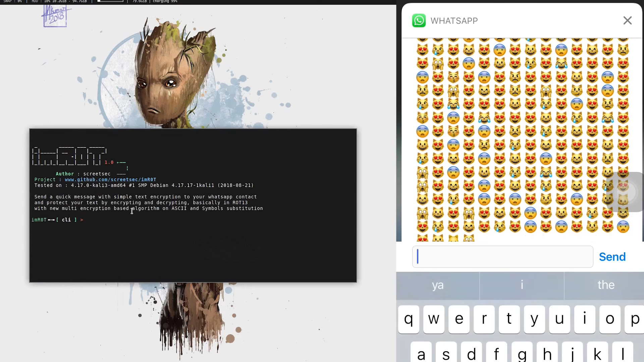This screenshot has height=362, width=644.
Task: Choose the "i" word suggestion above the keyboard
Action: (x=522, y=285)
